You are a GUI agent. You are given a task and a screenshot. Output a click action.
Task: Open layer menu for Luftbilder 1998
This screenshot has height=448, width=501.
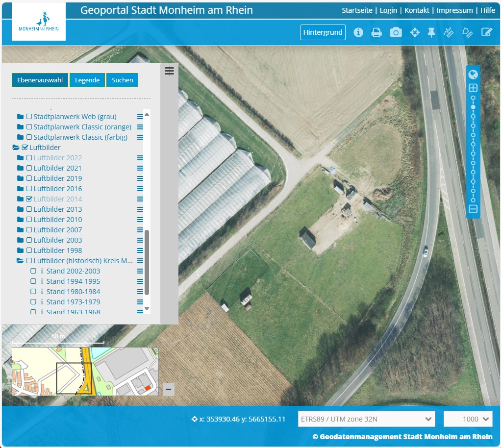(140, 250)
